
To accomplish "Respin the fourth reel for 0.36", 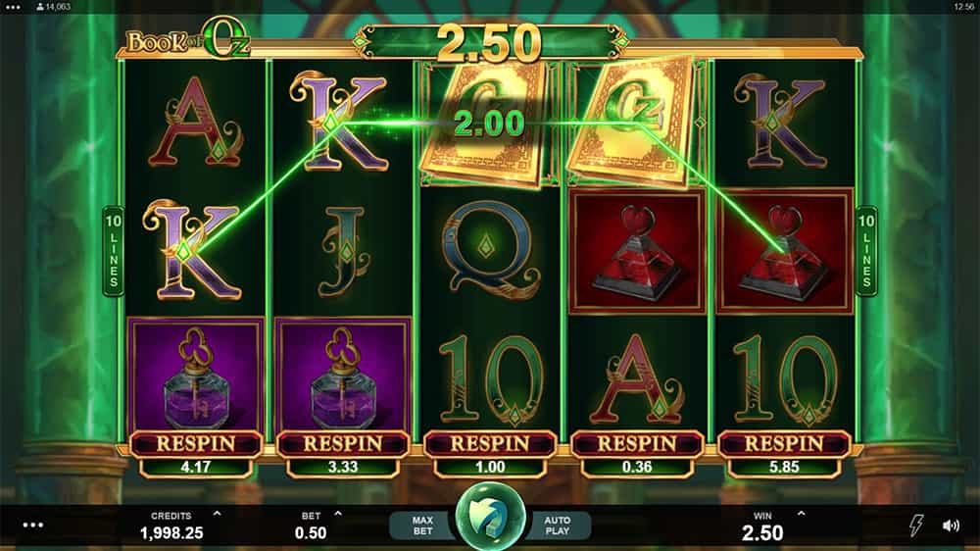I will point(637,454).
